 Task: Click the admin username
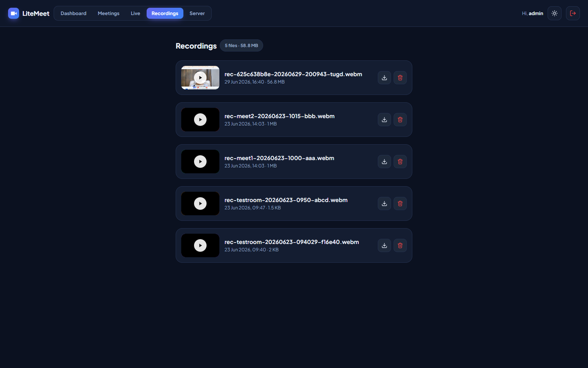[536, 13]
